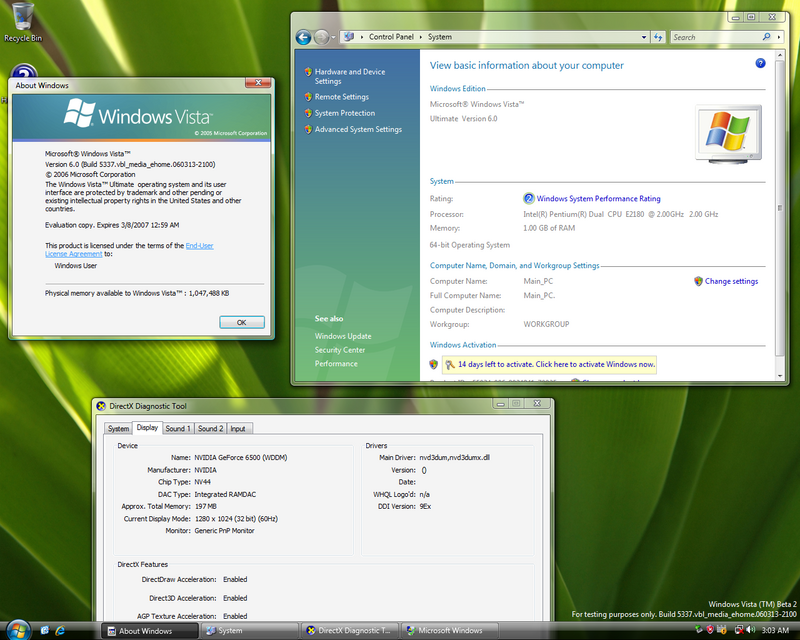Select the Input tab in DirectX Diagnostic Tool
The width and height of the screenshot is (800, 640).
239,427
